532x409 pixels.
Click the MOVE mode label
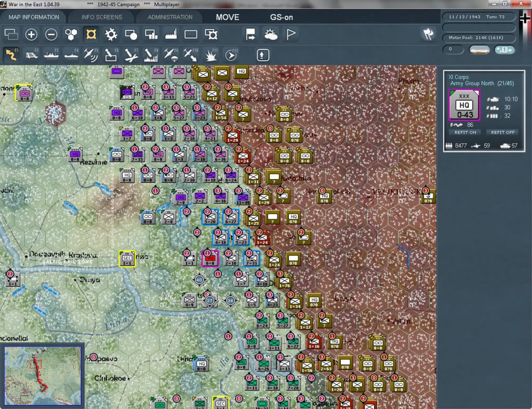[228, 17]
